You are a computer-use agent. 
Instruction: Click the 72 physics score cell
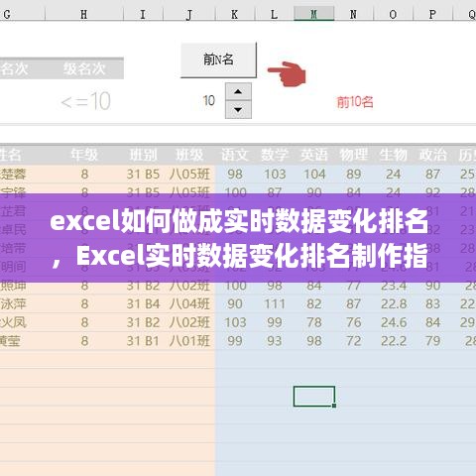click(x=353, y=341)
